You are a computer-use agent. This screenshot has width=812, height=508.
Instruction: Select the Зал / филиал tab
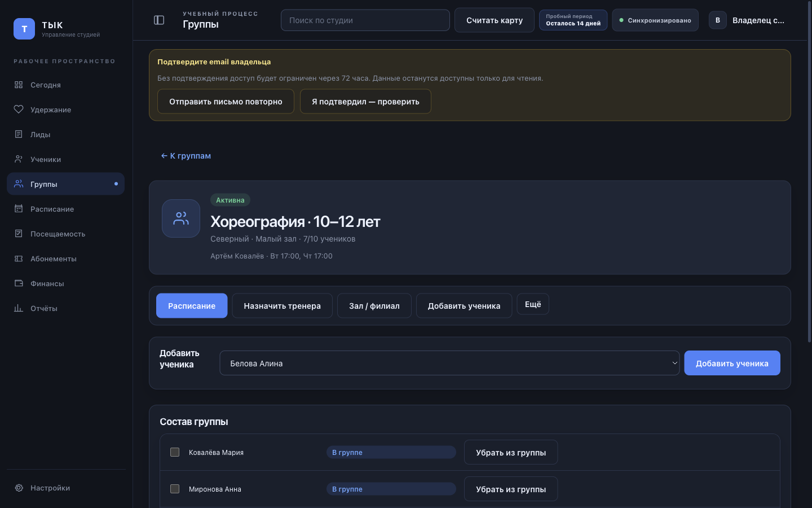tap(374, 306)
